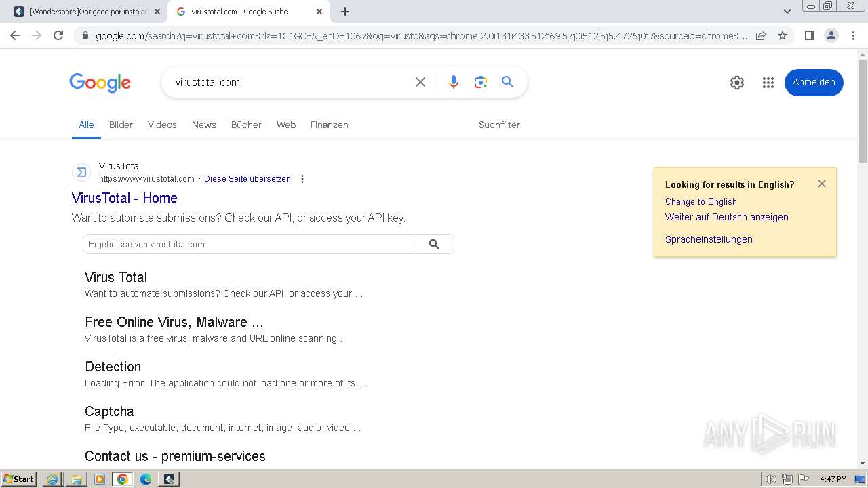Click Diese Seite übersetzen link

[x=248, y=179]
